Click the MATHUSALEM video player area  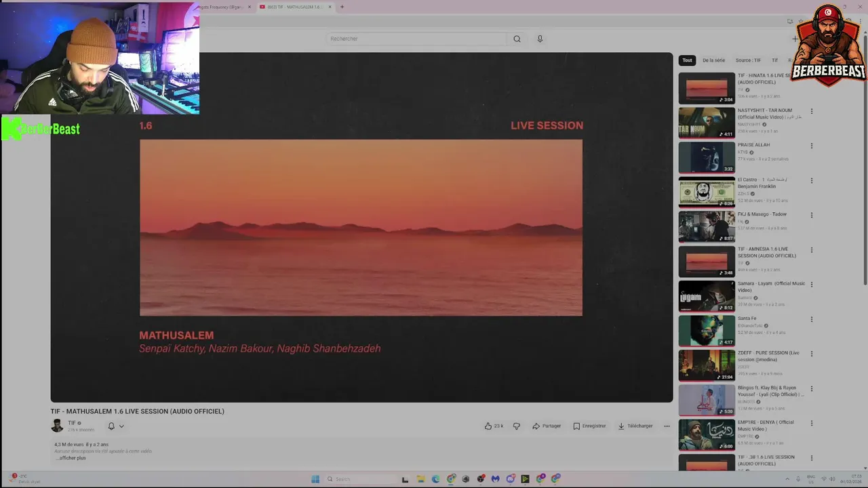[361, 228]
